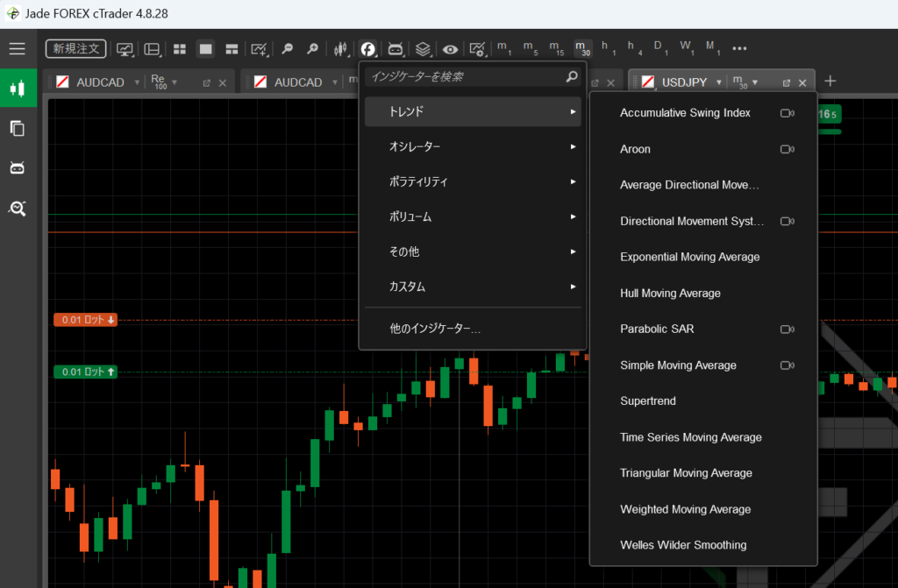The image size is (898, 588).
Task: Click the multi-chart grid layout icon
Action: point(179,49)
